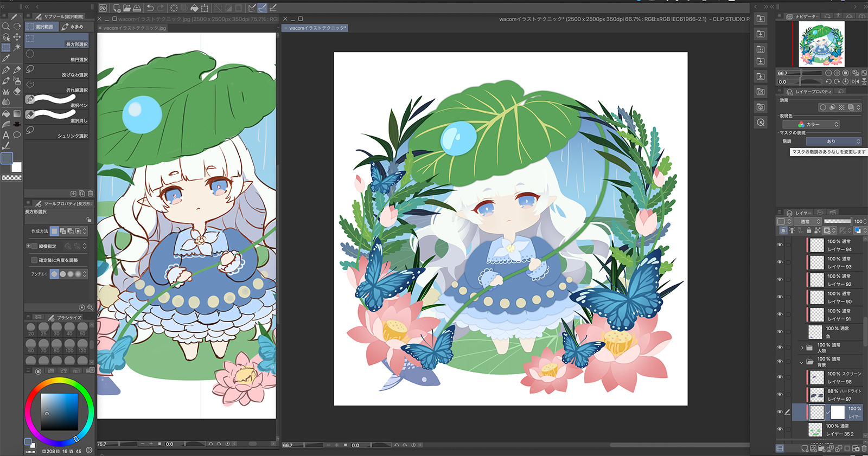
Task: Click the Navigator artwork thumbnail
Action: [821, 44]
